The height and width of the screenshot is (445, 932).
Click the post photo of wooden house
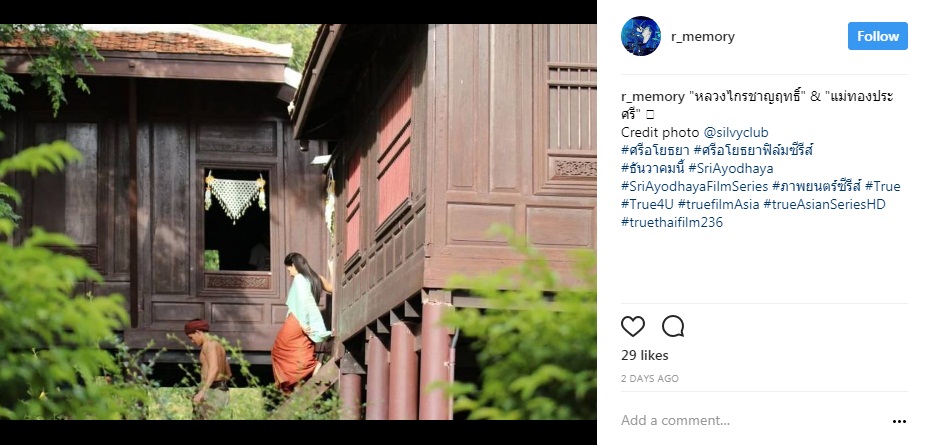point(298,222)
